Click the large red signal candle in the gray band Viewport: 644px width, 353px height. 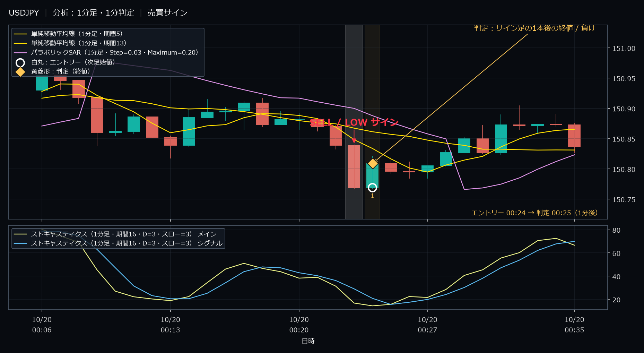click(354, 166)
